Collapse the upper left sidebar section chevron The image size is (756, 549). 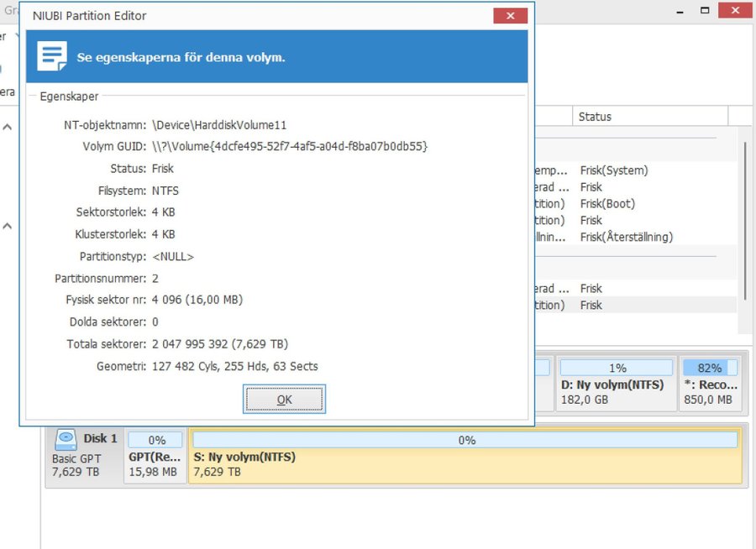[8, 128]
